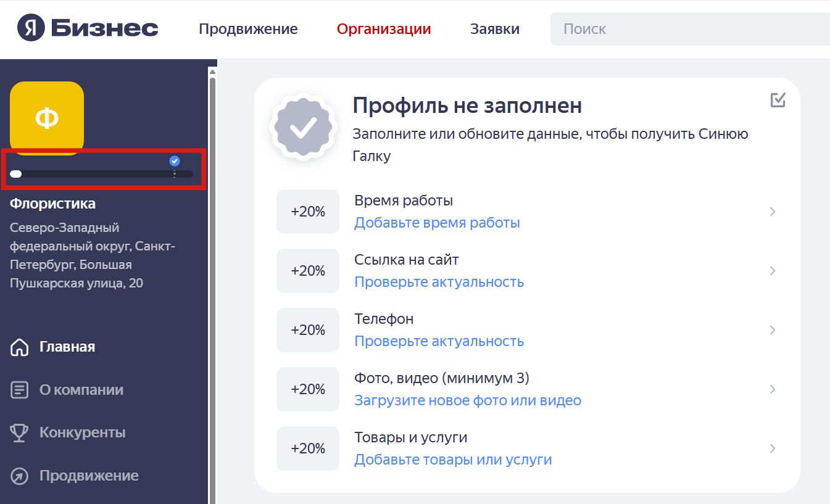Click Загрузите новое фото или видео link
The image size is (830, 504).
pos(468,400)
